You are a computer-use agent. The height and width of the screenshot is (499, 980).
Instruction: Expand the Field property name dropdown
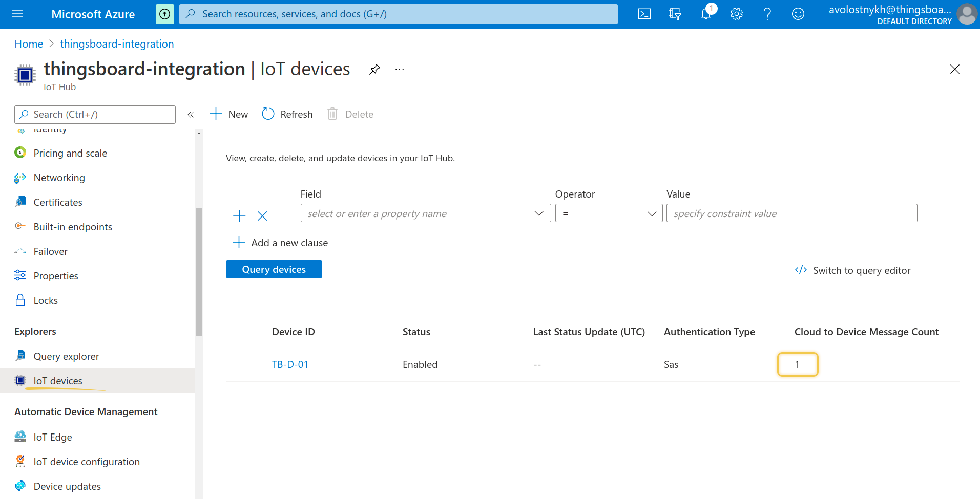[x=426, y=213]
